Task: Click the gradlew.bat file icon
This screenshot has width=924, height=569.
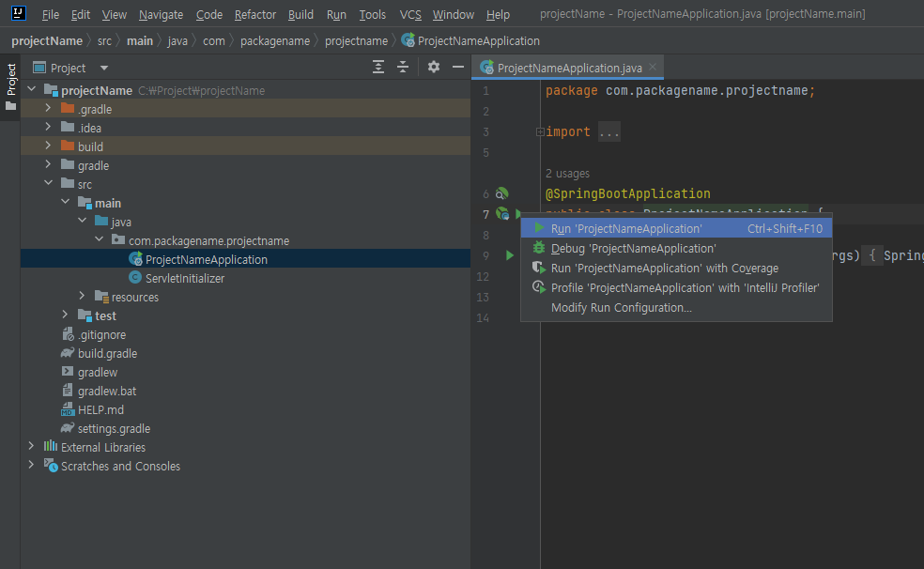Action: (x=68, y=390)
